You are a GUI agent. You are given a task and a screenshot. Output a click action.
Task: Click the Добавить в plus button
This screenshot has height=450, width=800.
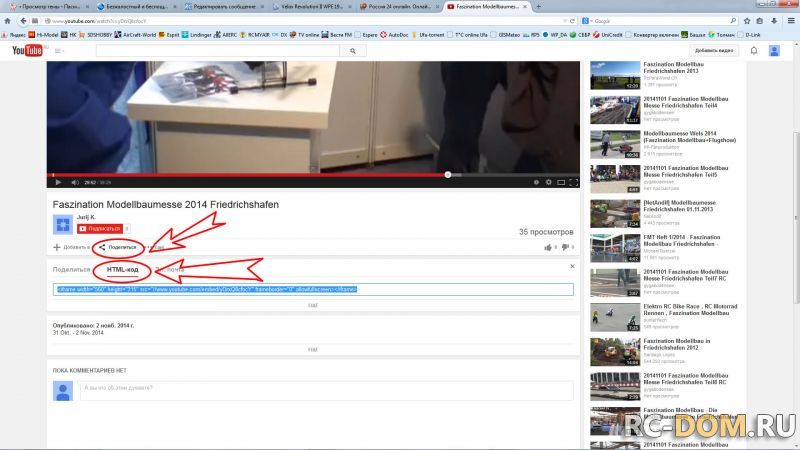(x=71, y=247)
